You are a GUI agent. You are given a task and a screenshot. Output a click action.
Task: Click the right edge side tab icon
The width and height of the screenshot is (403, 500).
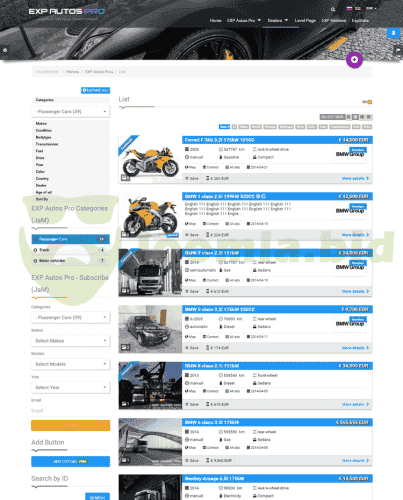coord(398,50)
